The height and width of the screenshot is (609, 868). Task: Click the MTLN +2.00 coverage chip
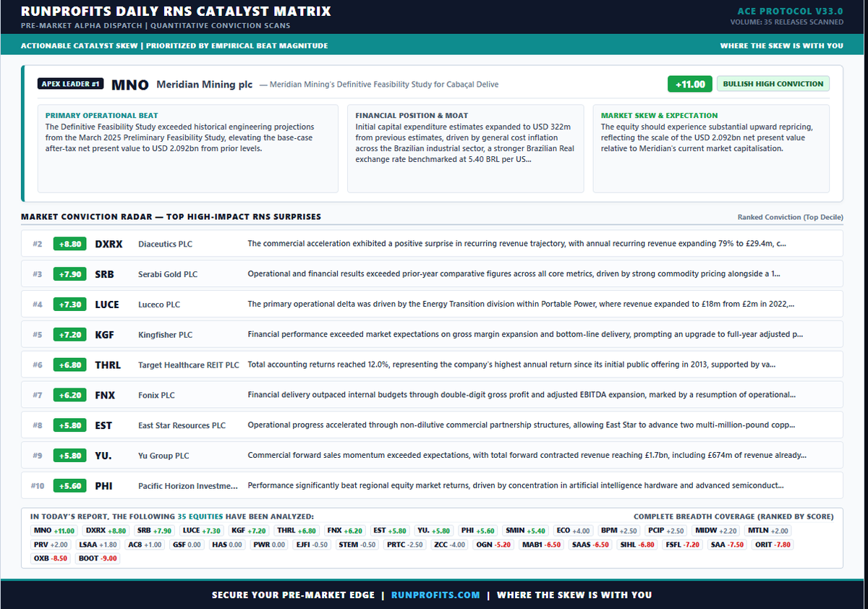767,531
